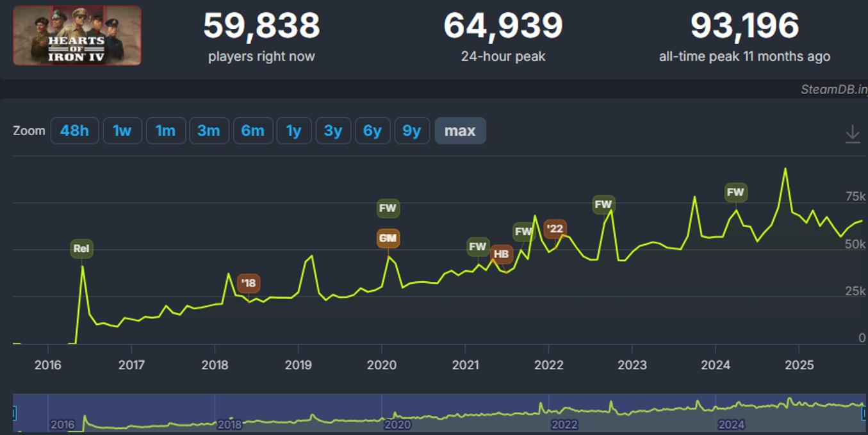Set chart zoom to 48h
Image resolution: width=868 pixels, height=435 pixels.
point(74,131)
